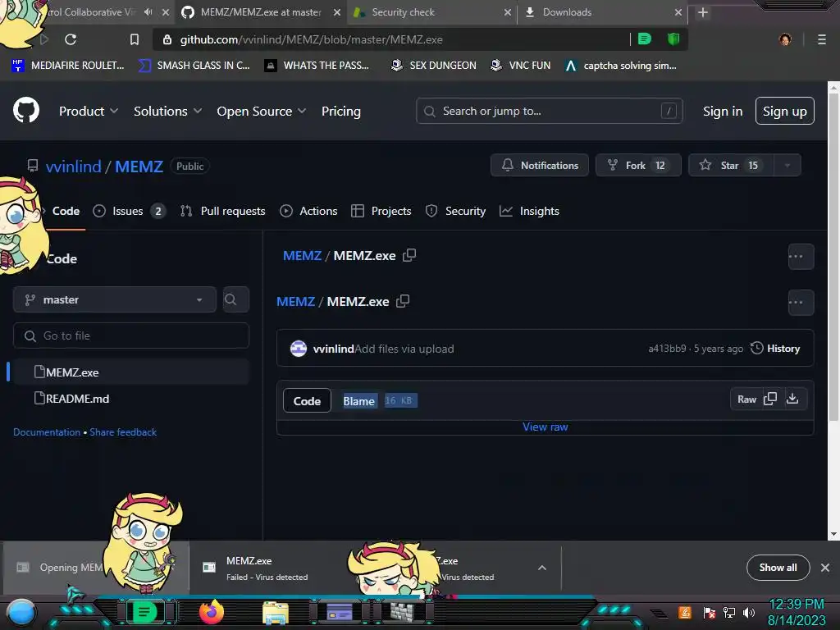
Task: Select MEMZ.exe in file tree
Action: [x=130, y=372]
